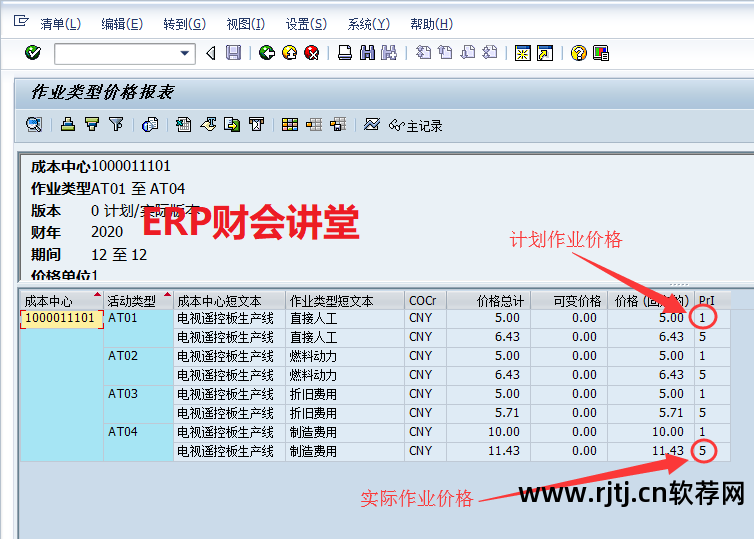The height and width of the screenshot is (539, 754).
Task: Click the Find Next binoculars-plus icon
Action: click(x=389, y=52)
